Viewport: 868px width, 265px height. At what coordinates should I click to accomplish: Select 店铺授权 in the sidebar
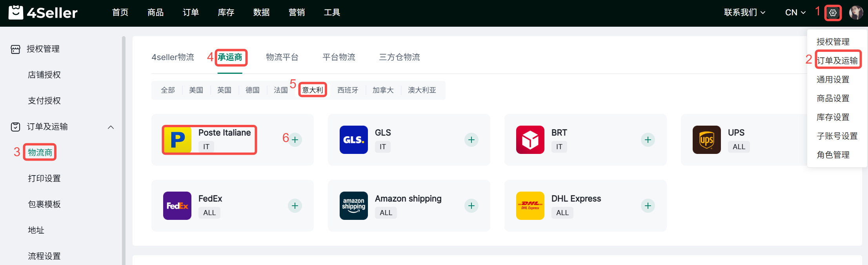pos(44,75)
